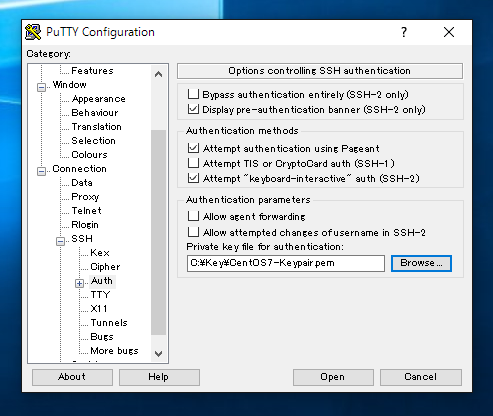Select Features in the category tree

tap(92, 71)
